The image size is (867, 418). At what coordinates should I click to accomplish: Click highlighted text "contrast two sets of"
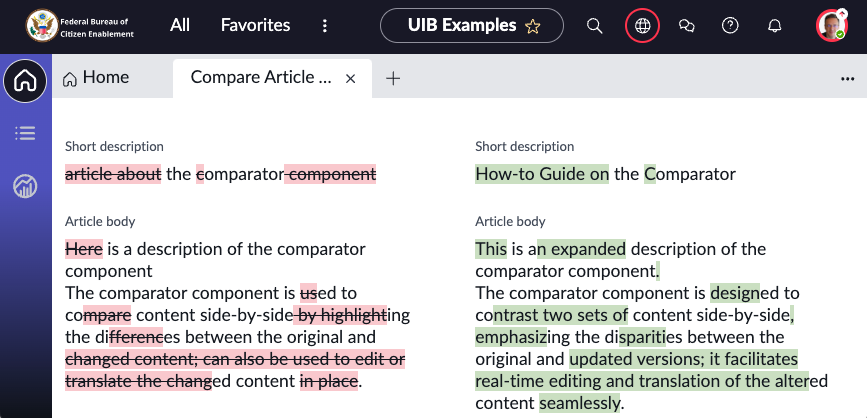pyautogui.click(x=560, y=315)
